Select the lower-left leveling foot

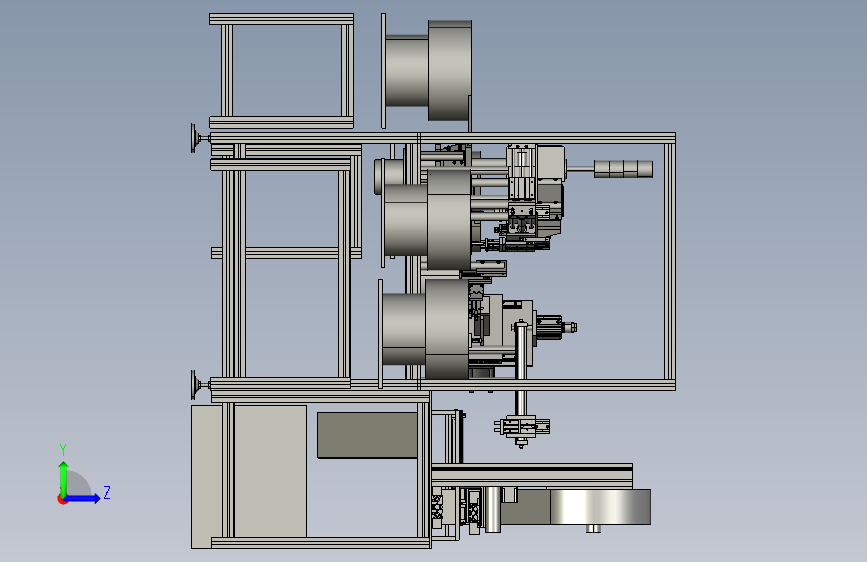199,385
